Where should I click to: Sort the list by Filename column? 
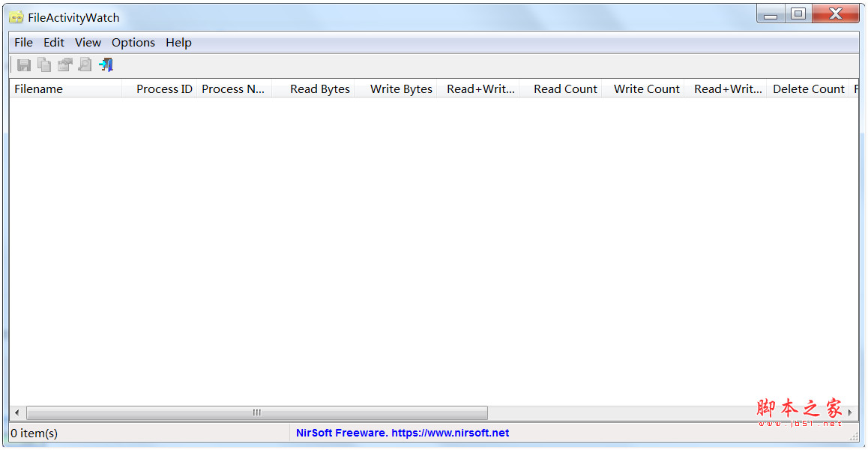coord(37,88)
